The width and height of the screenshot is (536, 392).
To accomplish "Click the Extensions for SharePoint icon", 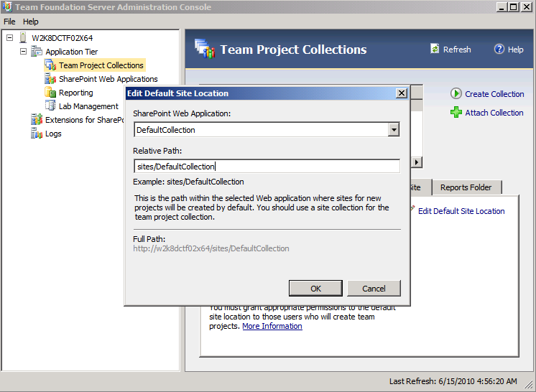I will [37, 120].
